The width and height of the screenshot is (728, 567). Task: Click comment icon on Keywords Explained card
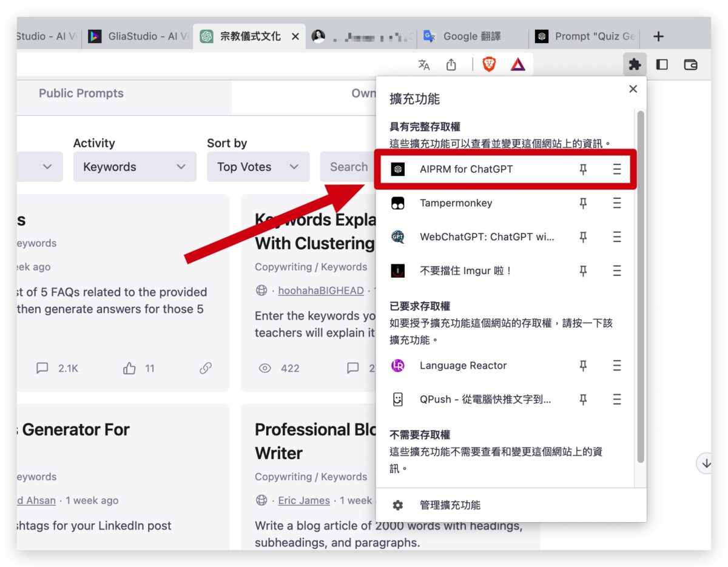point(352,368)
